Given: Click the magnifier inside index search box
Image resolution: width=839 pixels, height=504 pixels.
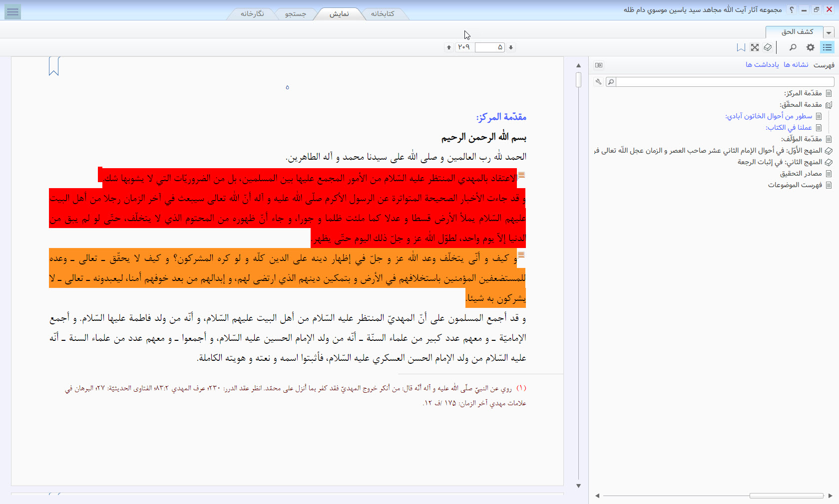Looking at the screenshot, I should pyautogui.click(x=611, y=81).
